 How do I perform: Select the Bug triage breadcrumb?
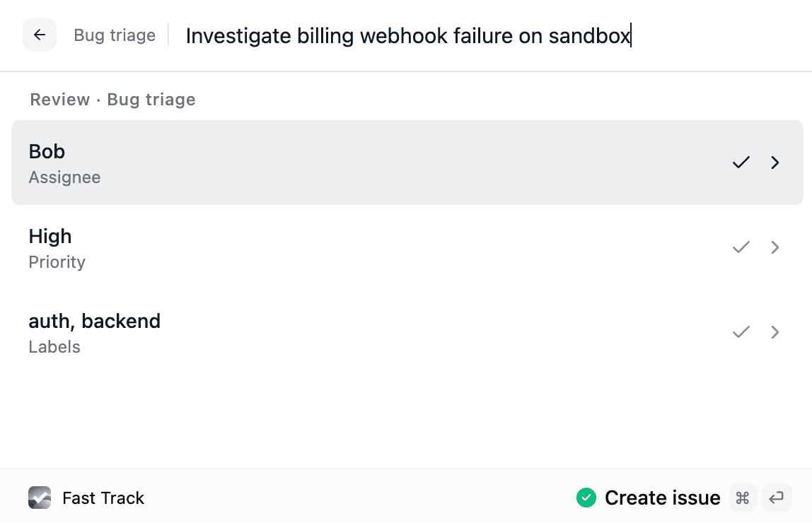tap(114, 35)
